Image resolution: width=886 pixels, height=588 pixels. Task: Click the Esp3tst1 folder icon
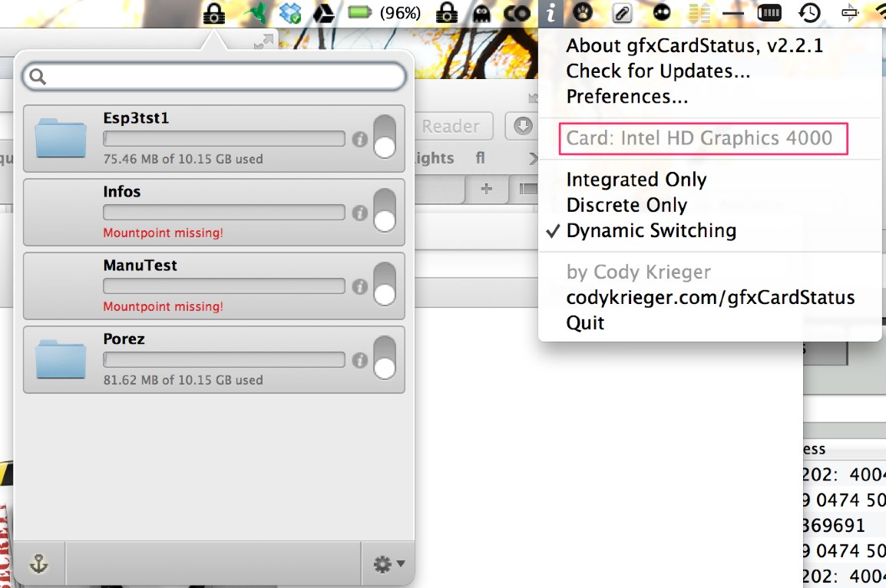pyautogui.click(x=61, y=138)
